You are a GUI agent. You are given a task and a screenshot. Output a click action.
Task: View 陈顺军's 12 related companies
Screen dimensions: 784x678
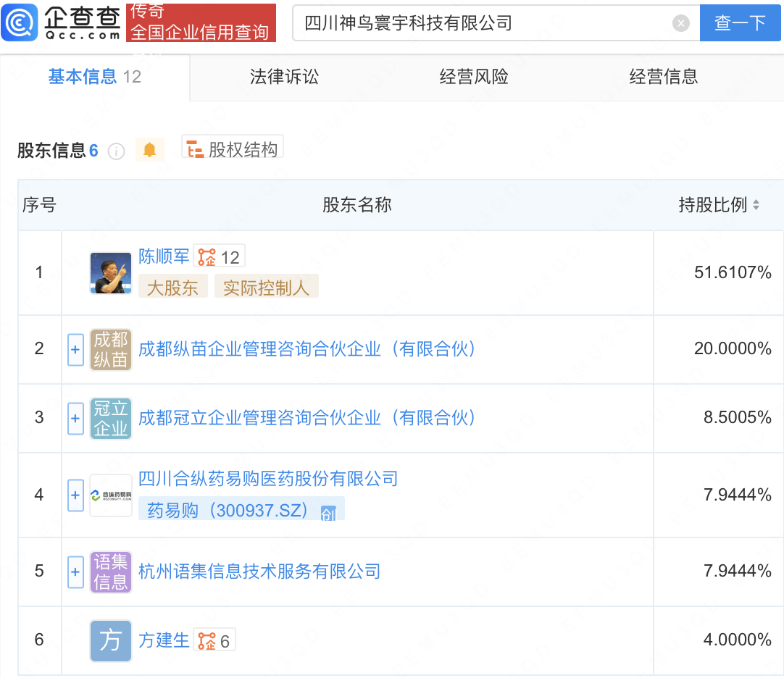(219, 257)
